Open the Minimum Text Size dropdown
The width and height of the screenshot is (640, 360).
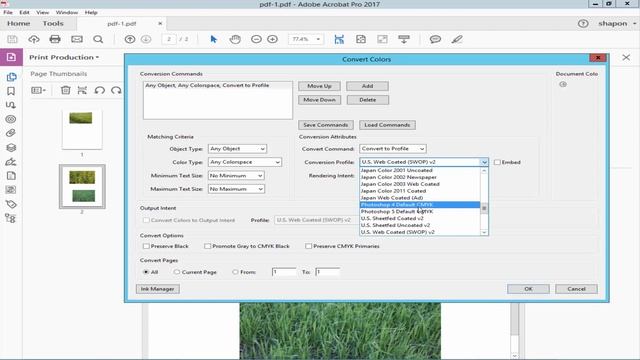point(236,176)
